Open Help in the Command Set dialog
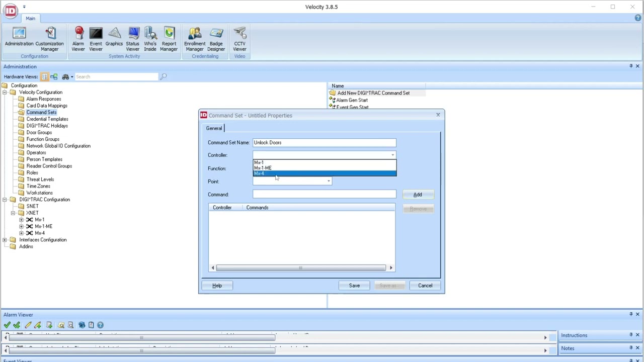This screenshot has width=644, height=362. [x=217, y=286]
